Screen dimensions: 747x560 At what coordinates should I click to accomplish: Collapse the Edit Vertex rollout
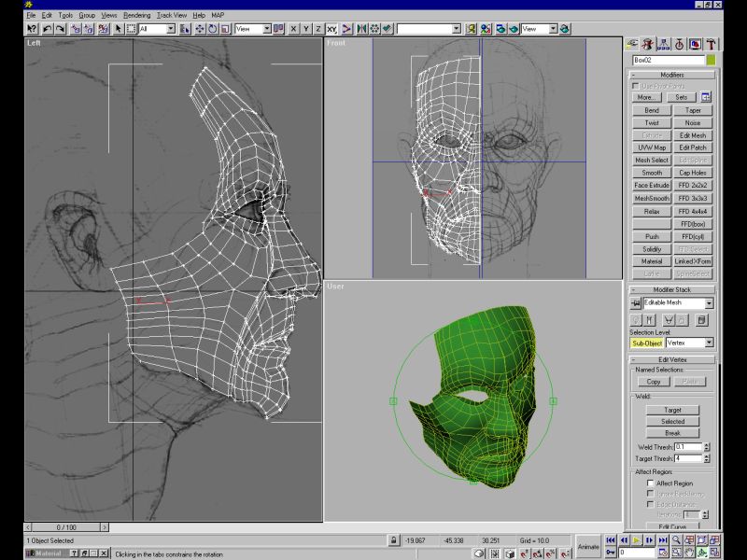pyautogui.click(x=671, y=360)
